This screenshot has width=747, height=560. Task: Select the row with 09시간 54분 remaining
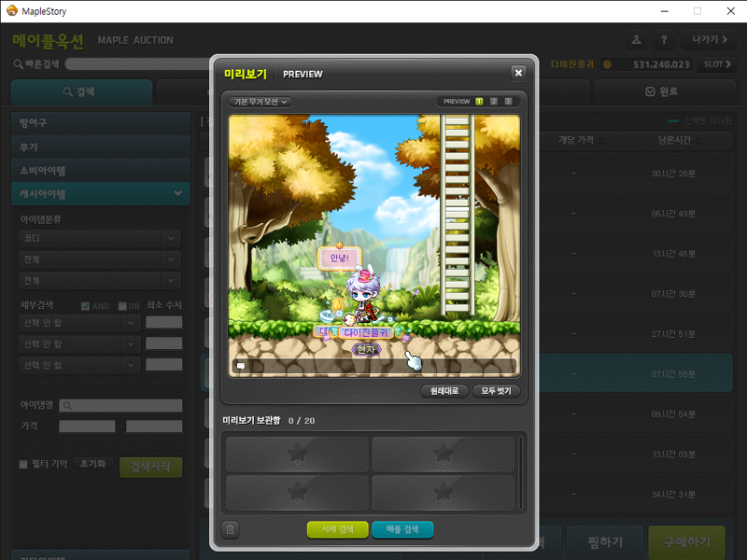[636, 413]
